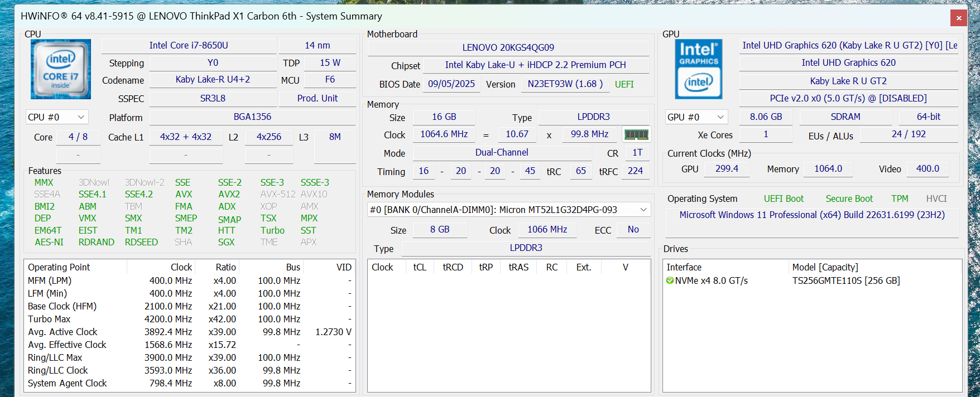Click the green UEFI label beside BIOS version
Image resolution: width=980 pixels, height=397 pixels.
pyautogui.click(x=624, y=84)
